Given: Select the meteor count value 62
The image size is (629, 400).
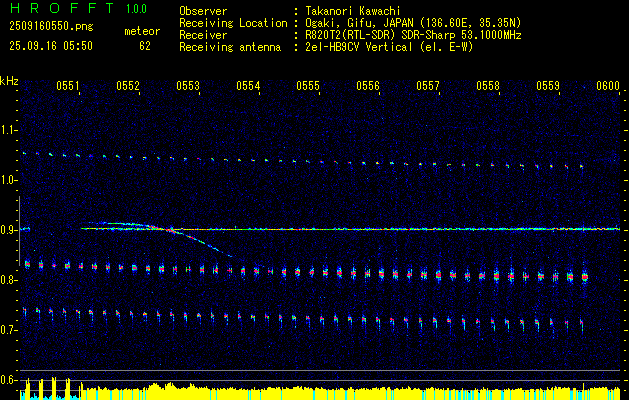Looking at the screenshot, I should 145,46.
